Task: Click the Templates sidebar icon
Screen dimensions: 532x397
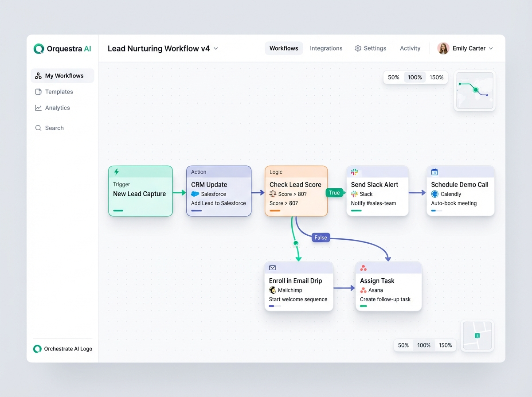Action: [x=38, y=92]
